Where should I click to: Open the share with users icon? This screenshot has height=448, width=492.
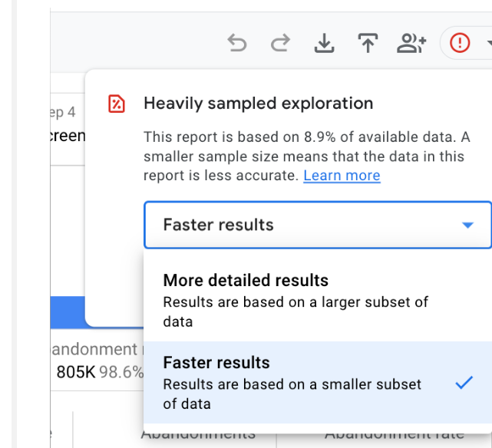[411, 44]
